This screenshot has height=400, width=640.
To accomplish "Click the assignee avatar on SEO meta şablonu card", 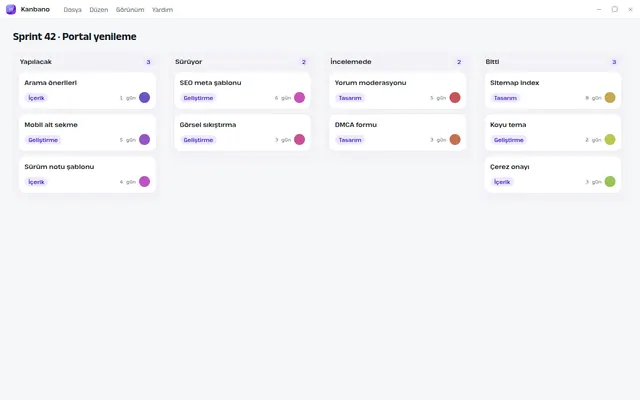I will click(x=300, y=98).
